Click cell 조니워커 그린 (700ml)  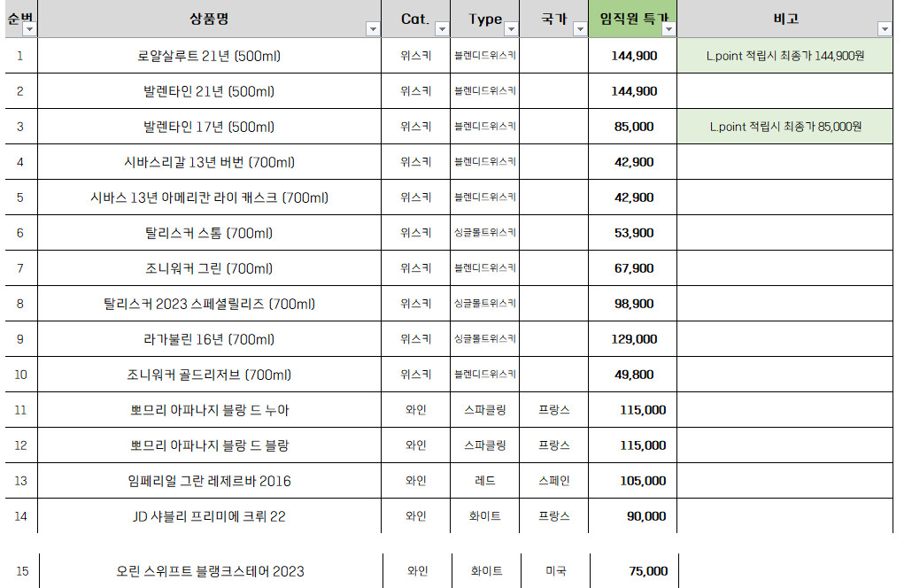pyautogui.click(x=209, y=268)
